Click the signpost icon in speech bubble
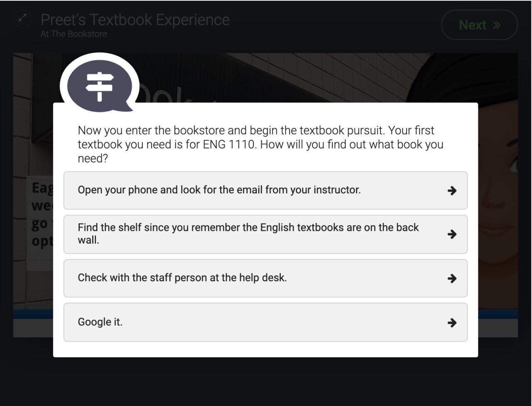 tap(99, 86)
